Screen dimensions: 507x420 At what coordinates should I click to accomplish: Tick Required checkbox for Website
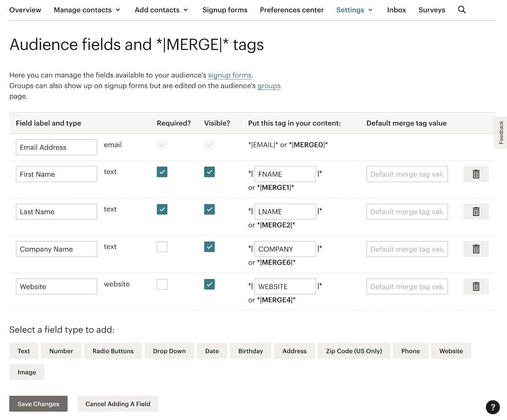coord(162,284)
